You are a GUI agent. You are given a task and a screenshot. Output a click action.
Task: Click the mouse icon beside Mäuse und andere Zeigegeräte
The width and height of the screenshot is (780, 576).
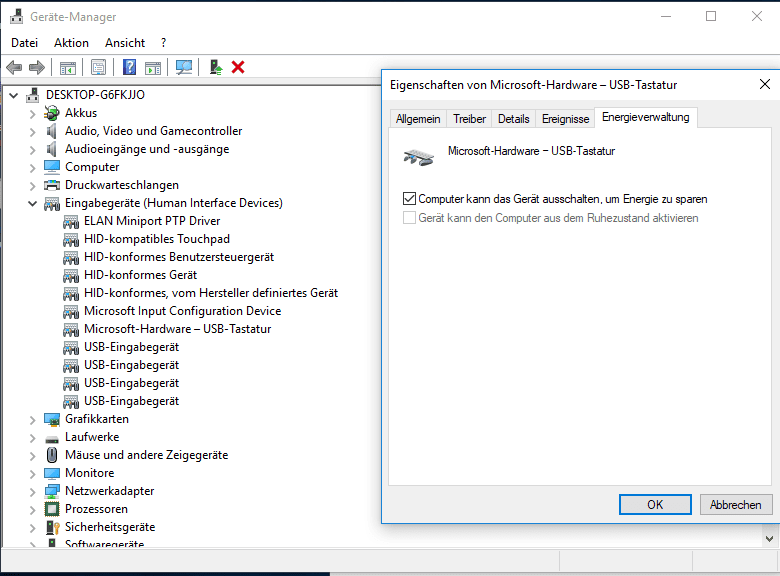coord(52,455)
